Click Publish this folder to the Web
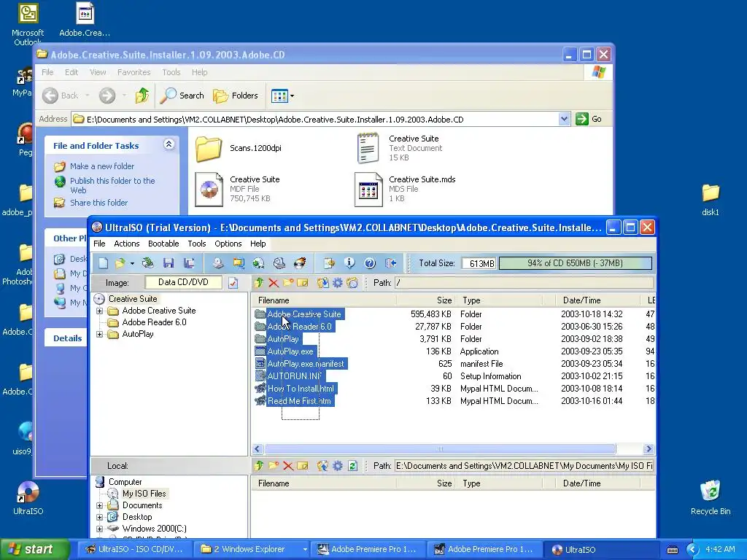This screenshot has height=560, width=747. tap(112, 185)
